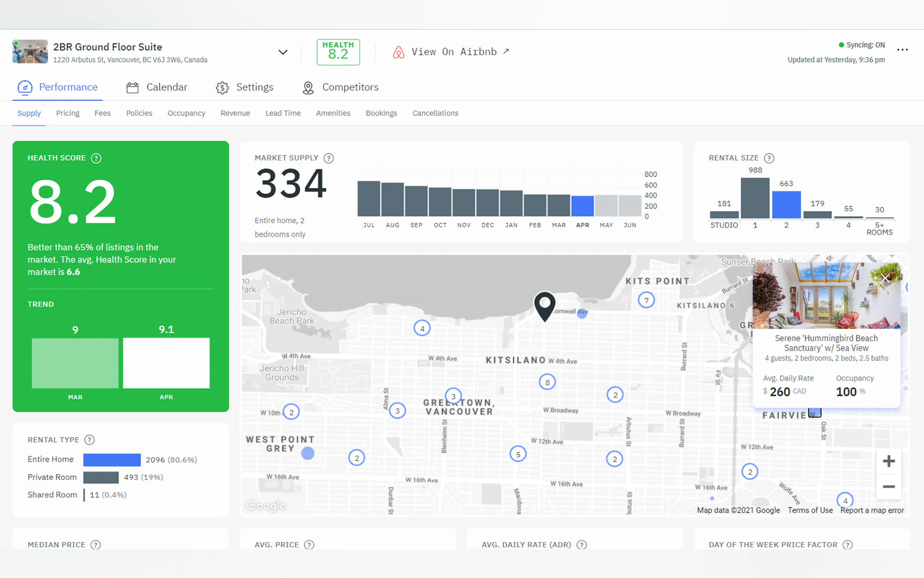Click map cluster marker labeled 8
This screenshot has height=578, width=924.
[547, 382]
